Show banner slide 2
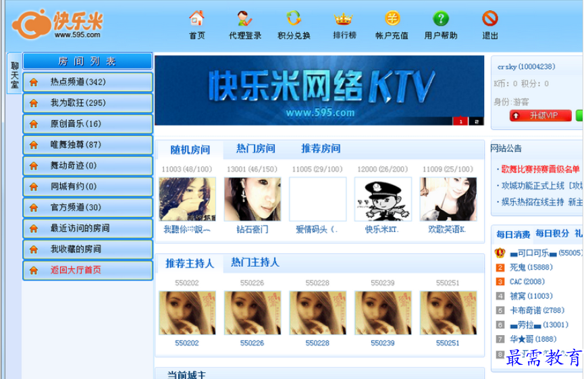The width and height of the screenshot is (588, 379). 476,122
